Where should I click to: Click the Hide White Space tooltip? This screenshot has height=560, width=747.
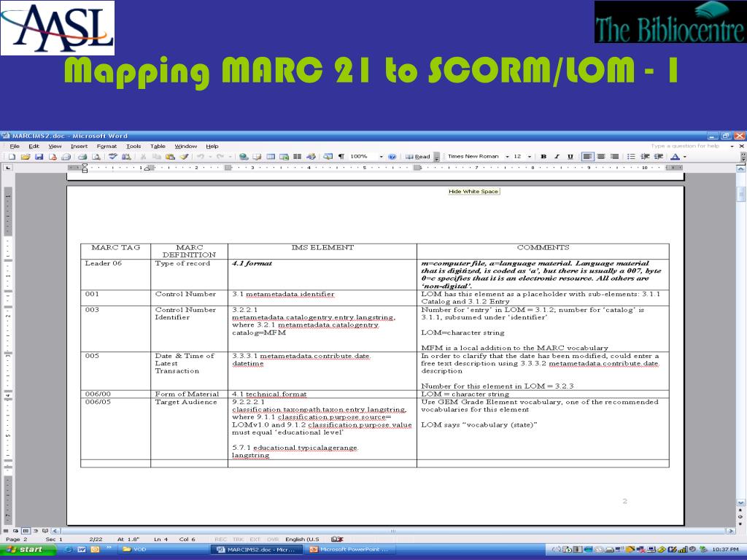473,192
